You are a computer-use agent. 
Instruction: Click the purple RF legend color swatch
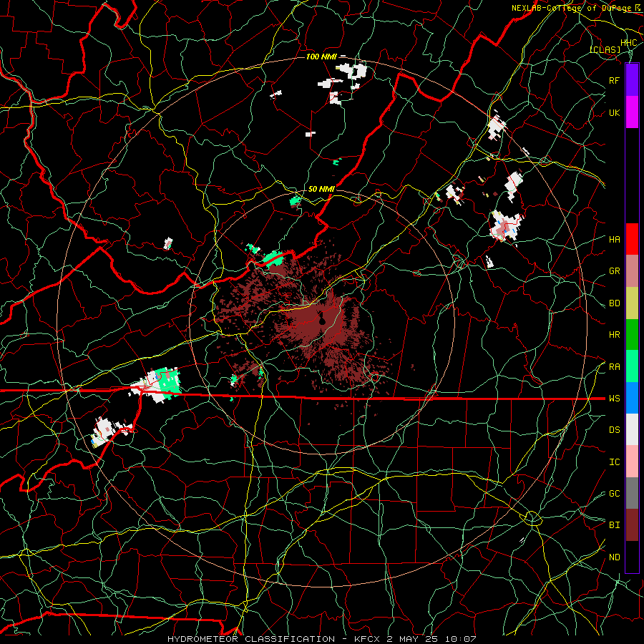[x=632, y=79]
